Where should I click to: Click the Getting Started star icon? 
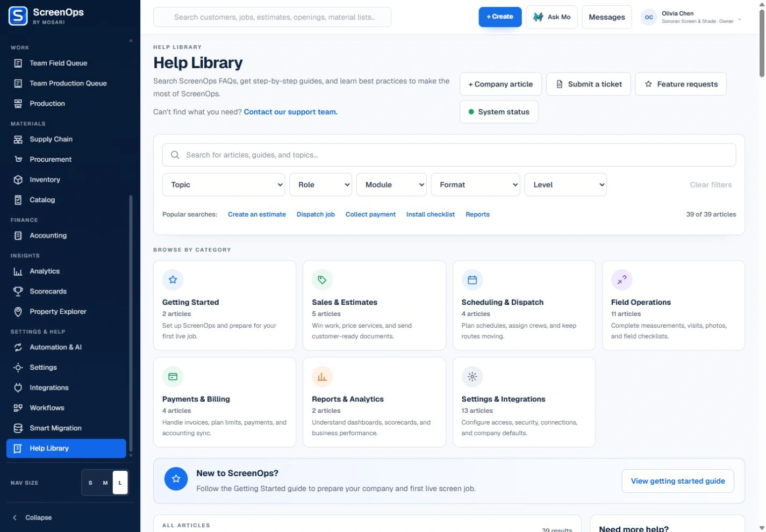(173, 280)
